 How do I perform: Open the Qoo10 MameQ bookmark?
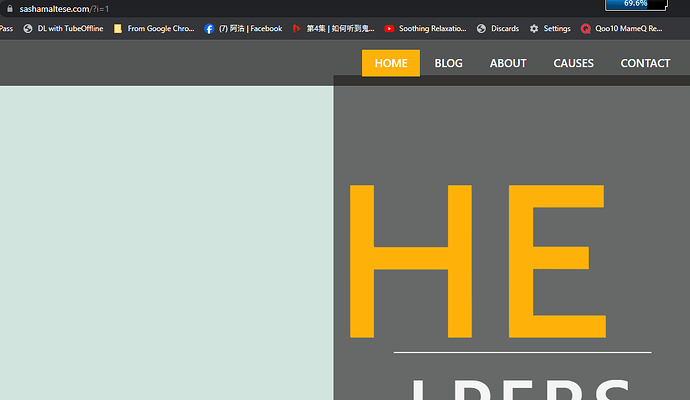pyautogui.click(x=622, y=29)
